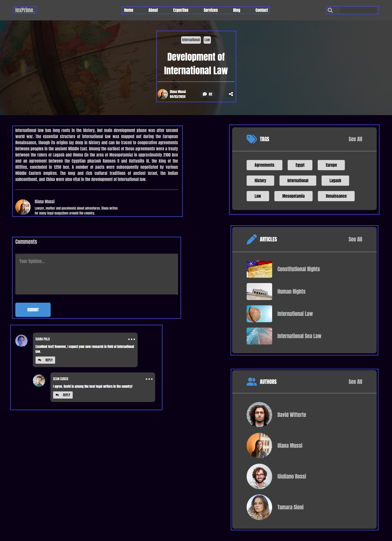See all tags
The height and width of the screenshot is (541, 392).
pos(355,139)
